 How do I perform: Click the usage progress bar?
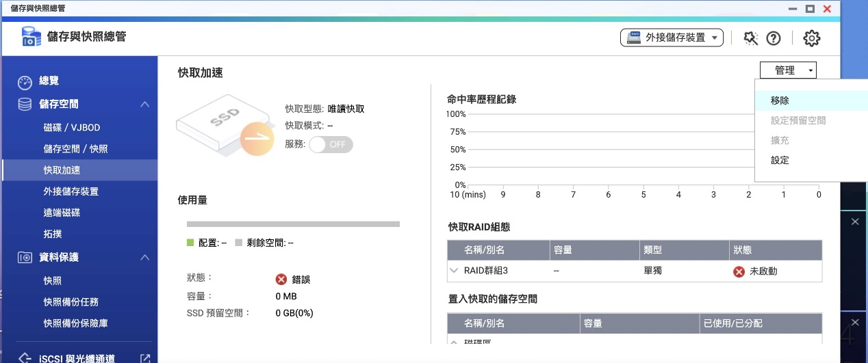click(293, 224)
